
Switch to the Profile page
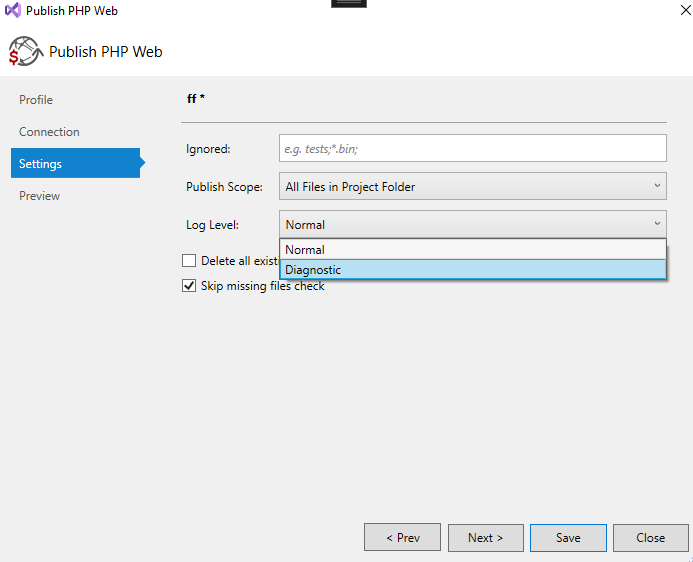click(x=36, y=100)
